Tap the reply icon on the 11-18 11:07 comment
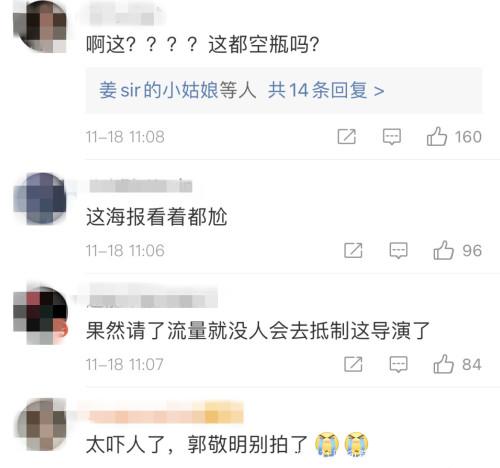The width and height of the screenshot is (500, 468). (398, 364)
